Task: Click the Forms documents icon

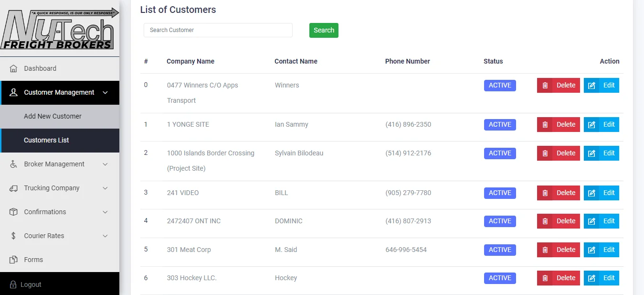Action: pos(13,260)
